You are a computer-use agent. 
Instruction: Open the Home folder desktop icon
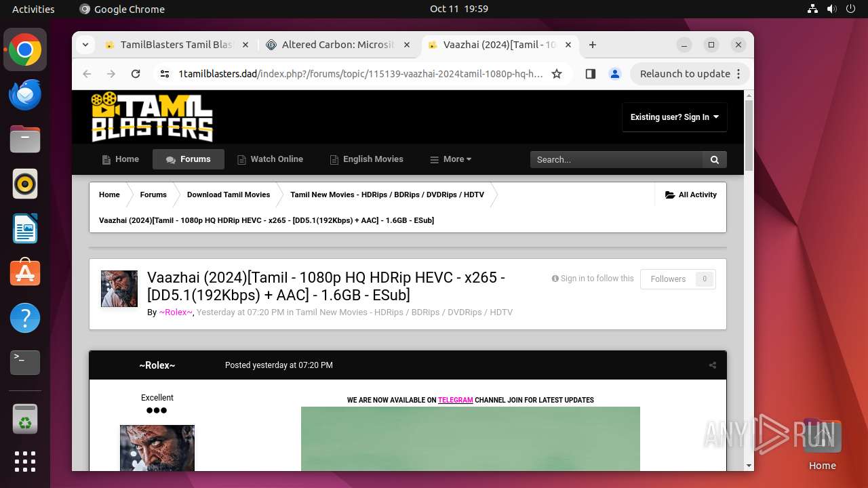pos(822,444)
